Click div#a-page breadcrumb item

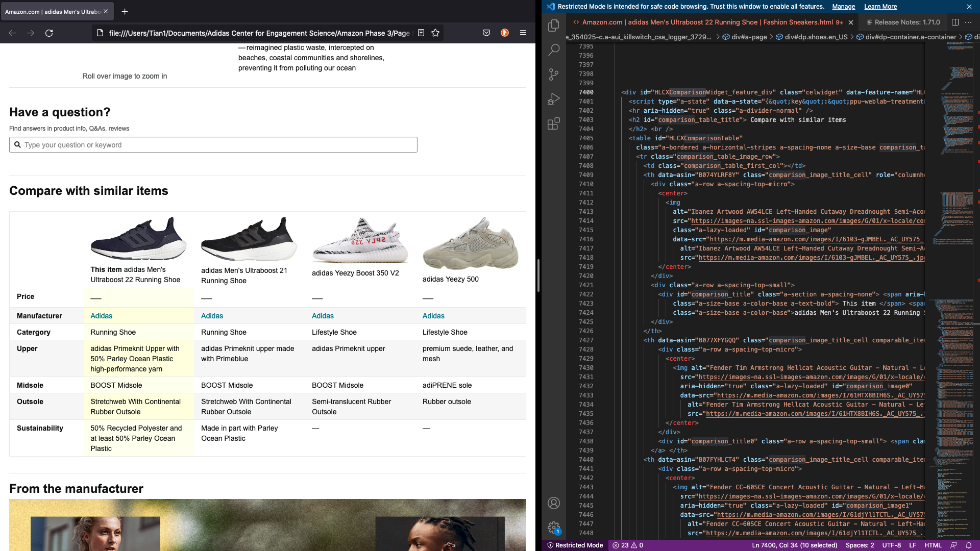pyautogui.click(x=744, y=37)
